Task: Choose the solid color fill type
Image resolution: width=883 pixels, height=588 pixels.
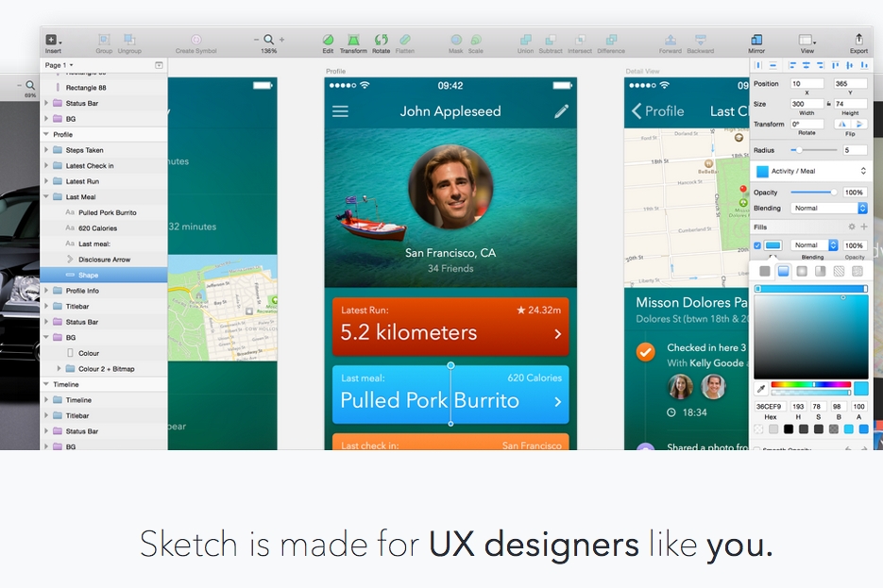Action: [x=765, y=271]
